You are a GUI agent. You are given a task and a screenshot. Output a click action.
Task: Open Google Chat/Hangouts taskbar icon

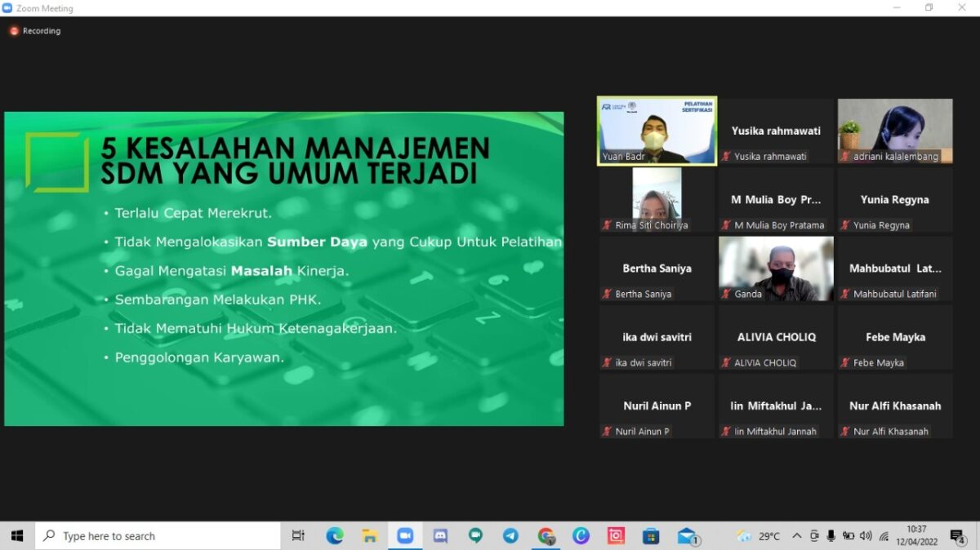475,536
